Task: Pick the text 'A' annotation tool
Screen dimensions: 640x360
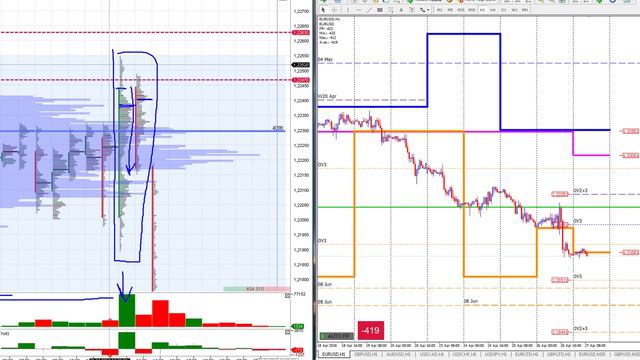Action: tap(401, 10)
